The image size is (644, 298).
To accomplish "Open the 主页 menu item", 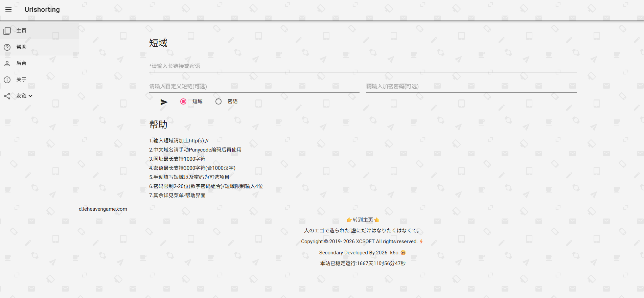I will [x=21, y=31].
